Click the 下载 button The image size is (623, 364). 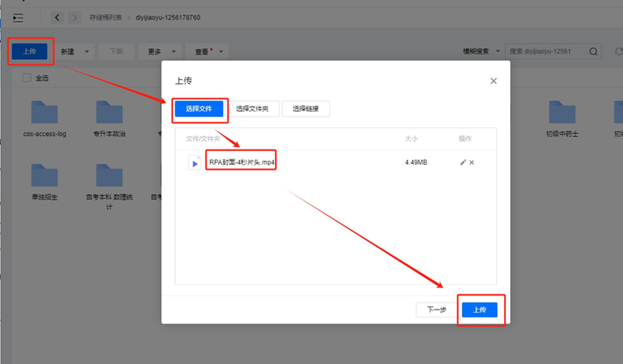coord(116,51)
